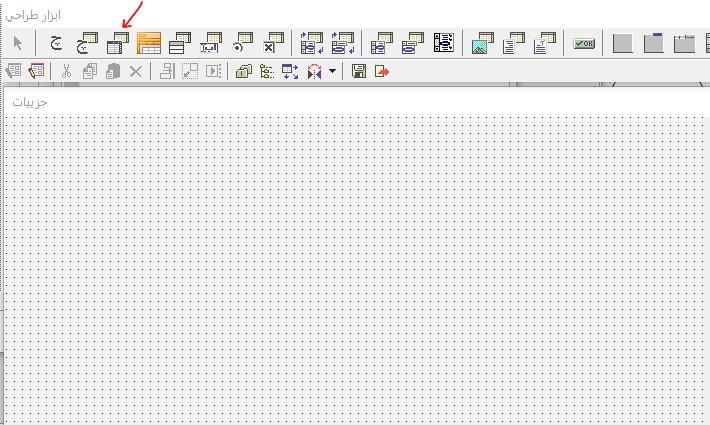The height and width of the screenshot is (425, 710).
Task: Click the tree hierarchy icon in second toolbar
Action: 266,71
